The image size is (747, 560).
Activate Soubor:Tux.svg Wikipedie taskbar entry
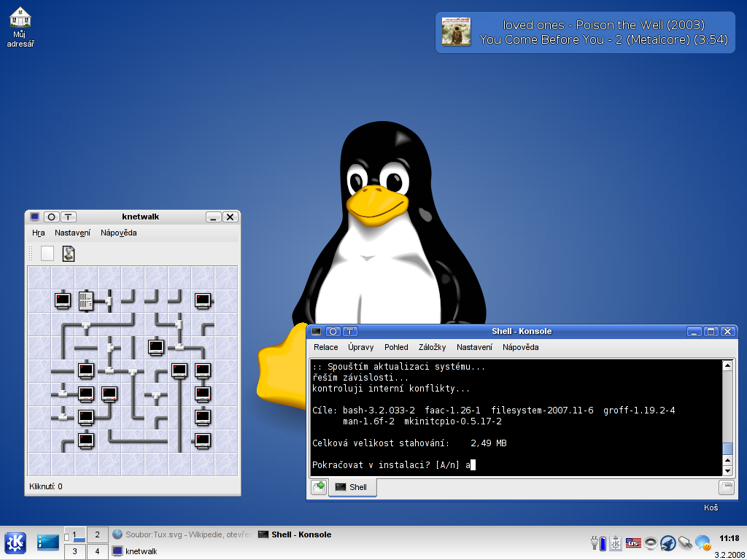click(x=182, y=534)
